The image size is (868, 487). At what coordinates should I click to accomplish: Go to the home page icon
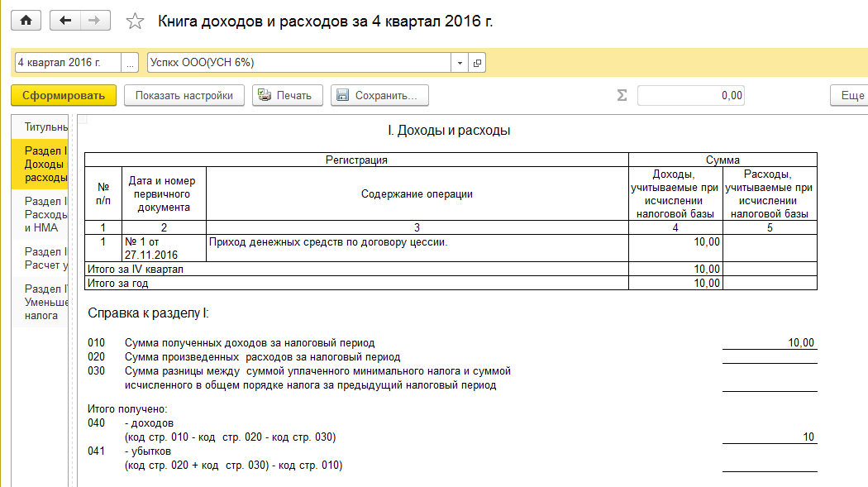[x=26, y=21]
